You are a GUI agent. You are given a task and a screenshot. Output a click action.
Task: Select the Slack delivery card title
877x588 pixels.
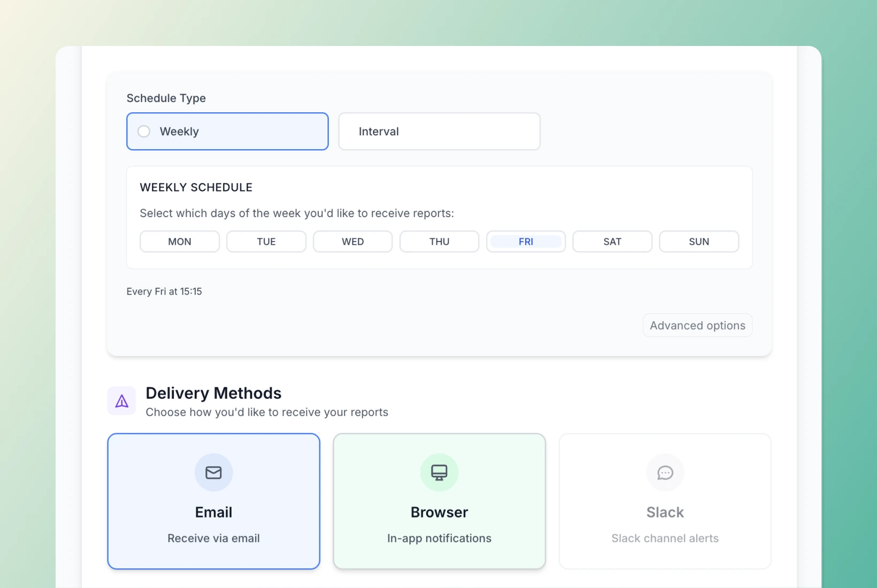(665, 512)
